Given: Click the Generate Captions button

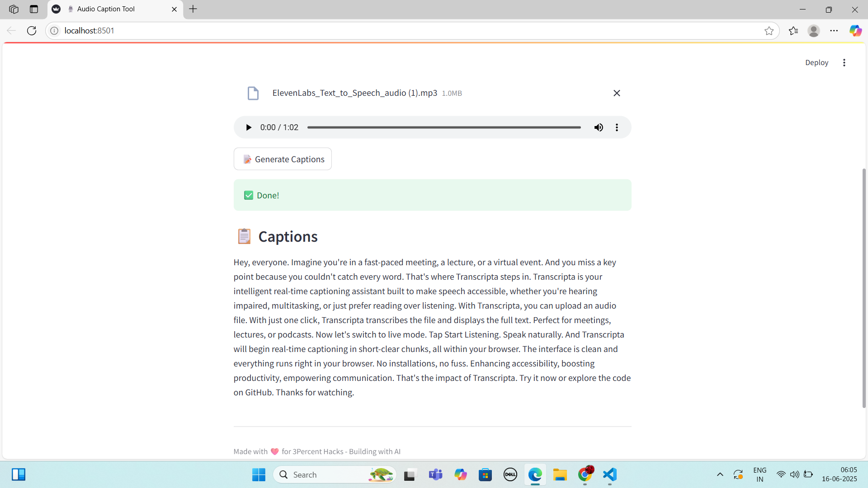Looking at the screenshot, I should click(283, 159).
